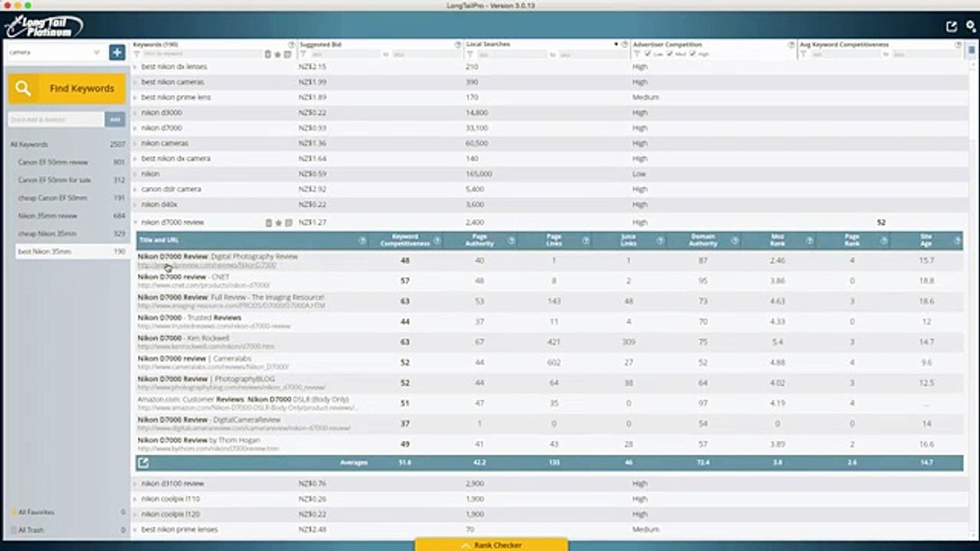Expand the nikon cameras keyword row

tap(136, 143)
